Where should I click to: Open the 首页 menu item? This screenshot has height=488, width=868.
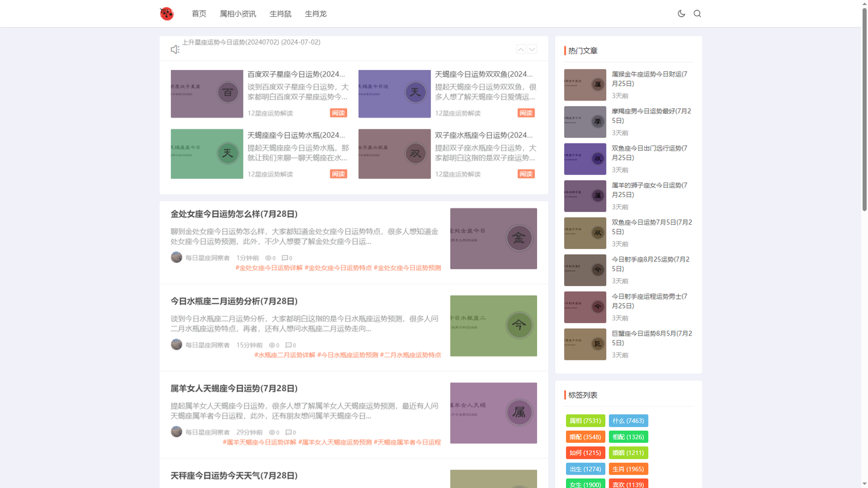click(x=199, y=14)
